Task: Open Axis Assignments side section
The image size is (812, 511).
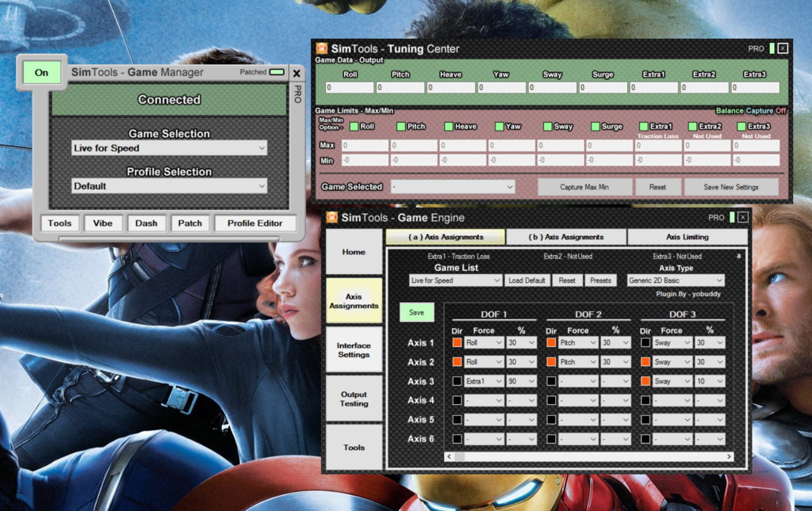Action: coord(354,301)
